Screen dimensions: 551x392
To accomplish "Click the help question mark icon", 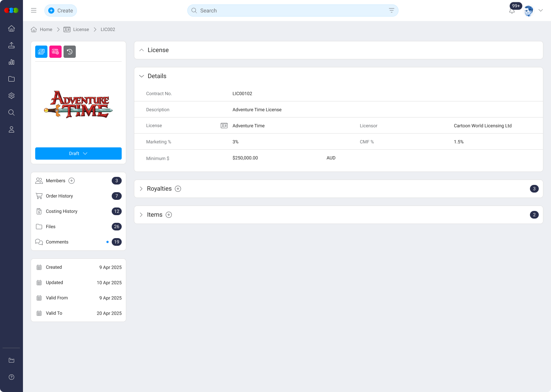I will point(11,377).
